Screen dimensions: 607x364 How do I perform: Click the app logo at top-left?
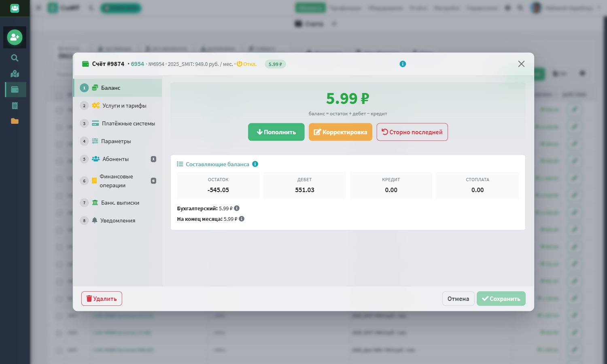click(x=15, y=8)
